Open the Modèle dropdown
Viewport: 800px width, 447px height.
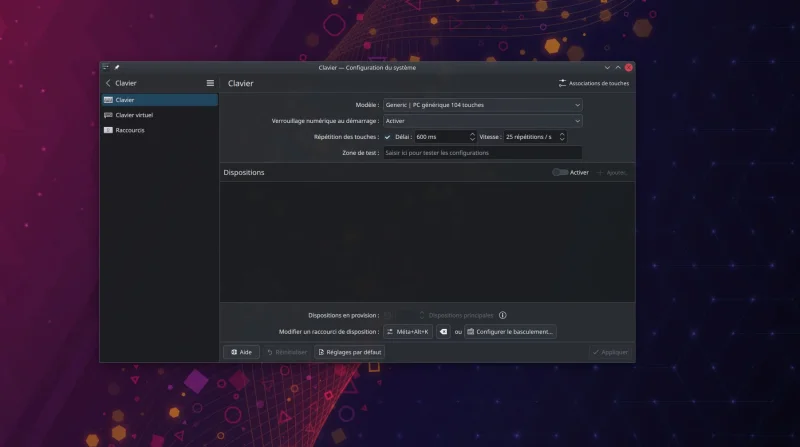pyautogui.click(x=483, y=105)
